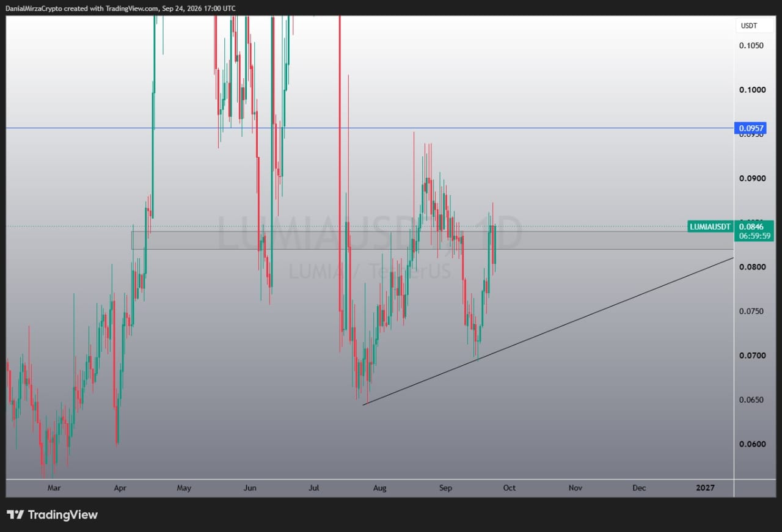The image size is (782, 532).
Task: Click the Jul label on time axis
Action: click(x=314, y=488)
